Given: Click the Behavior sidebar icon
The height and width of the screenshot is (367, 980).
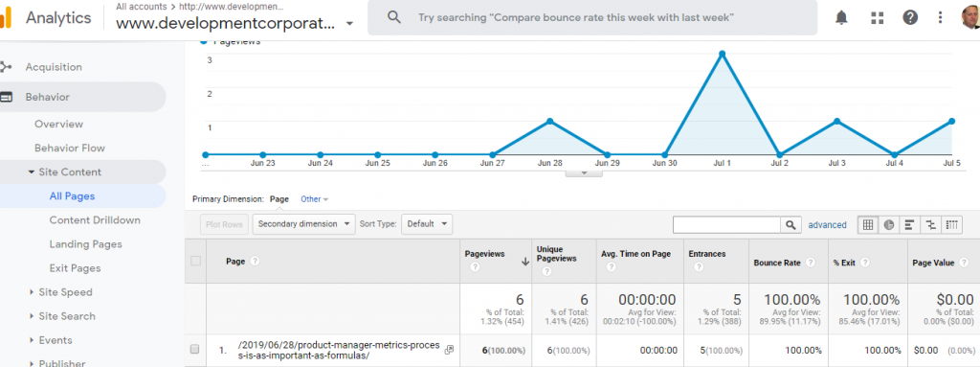Looking at the screenshot, I should (7, 97).
